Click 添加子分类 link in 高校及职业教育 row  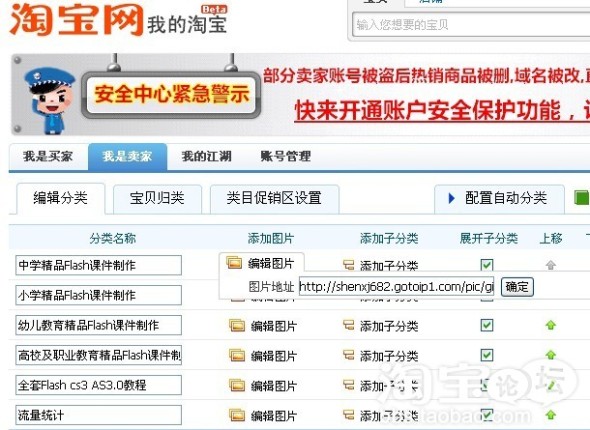coord(389,356)
